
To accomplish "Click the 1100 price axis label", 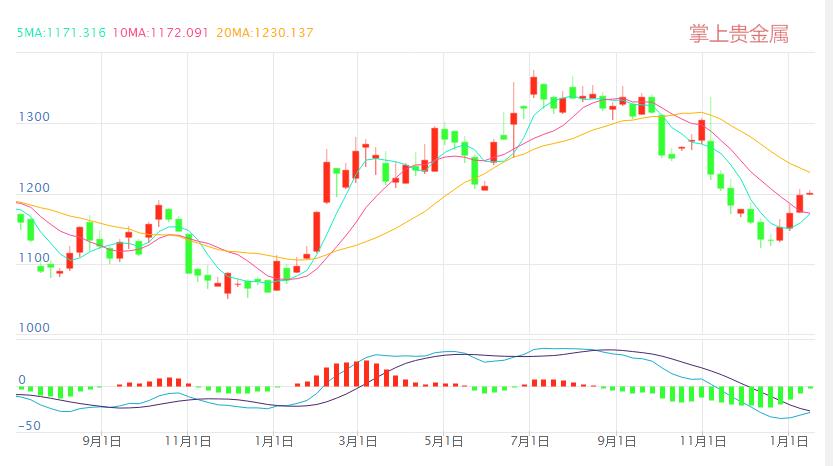I will click(x=34, y=258).
